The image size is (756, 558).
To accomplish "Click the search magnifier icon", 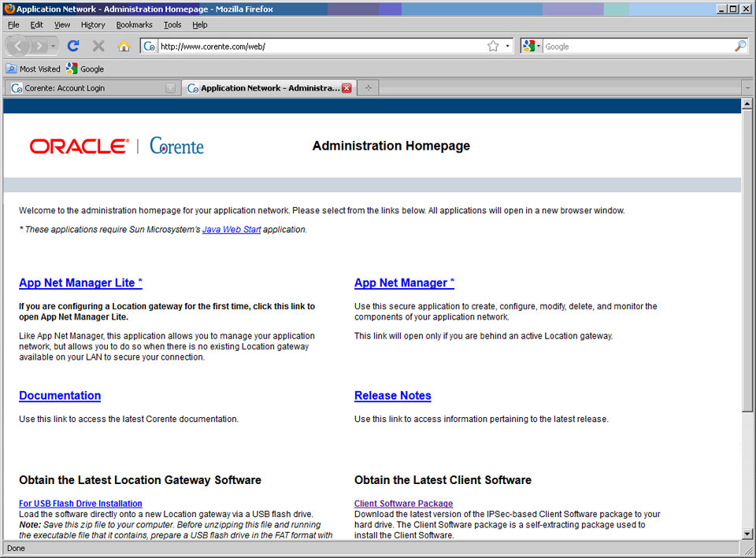I will 740,46.
